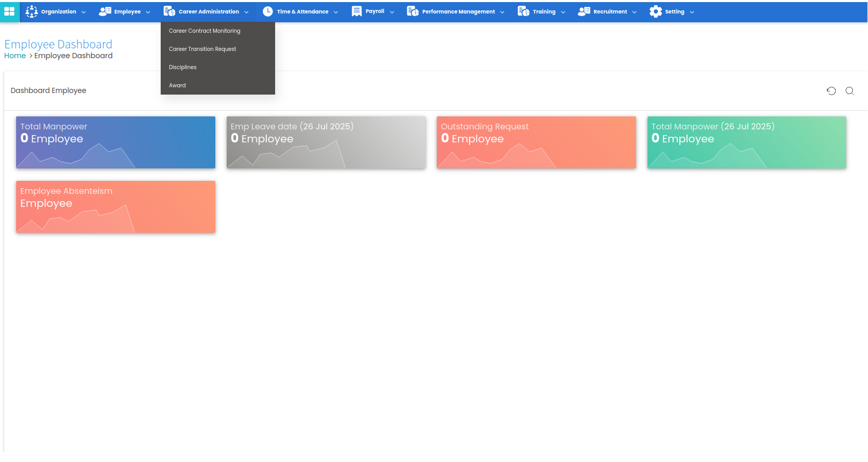Screen dimensions: 868x462
Task: Click the Recruitment menu icon
Action: (584, 11)
